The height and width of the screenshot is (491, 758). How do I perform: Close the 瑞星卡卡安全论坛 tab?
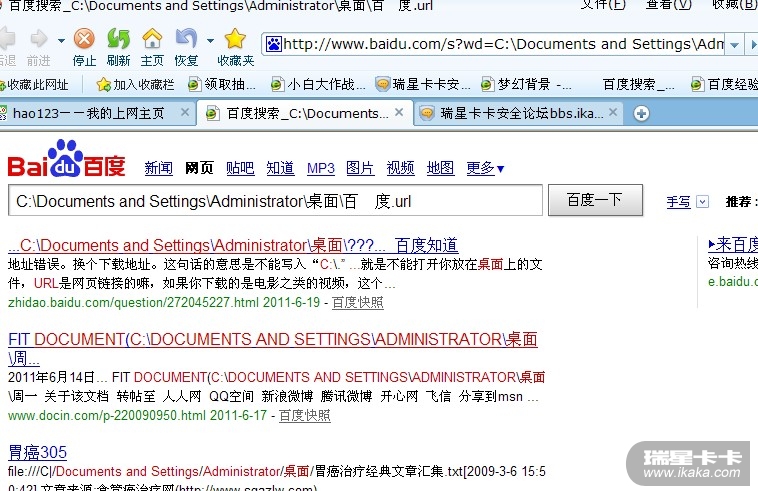pyautogui.click(x=613, y=112)
